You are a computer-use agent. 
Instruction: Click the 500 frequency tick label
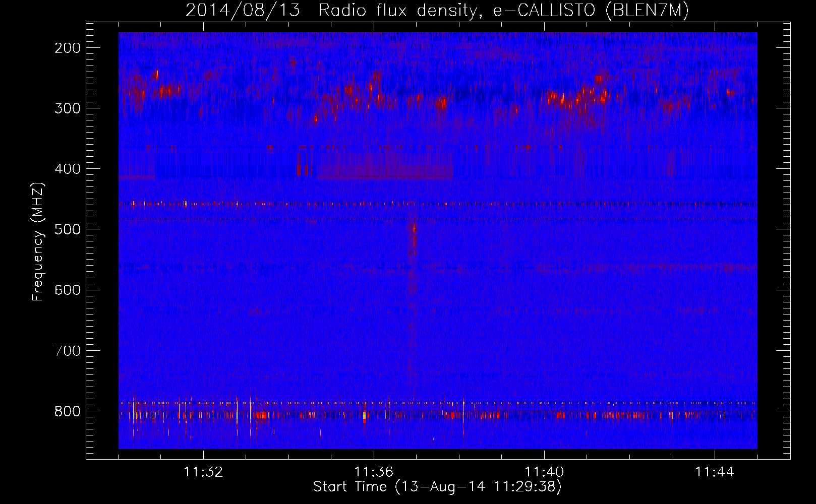click(x=67, y=229)
